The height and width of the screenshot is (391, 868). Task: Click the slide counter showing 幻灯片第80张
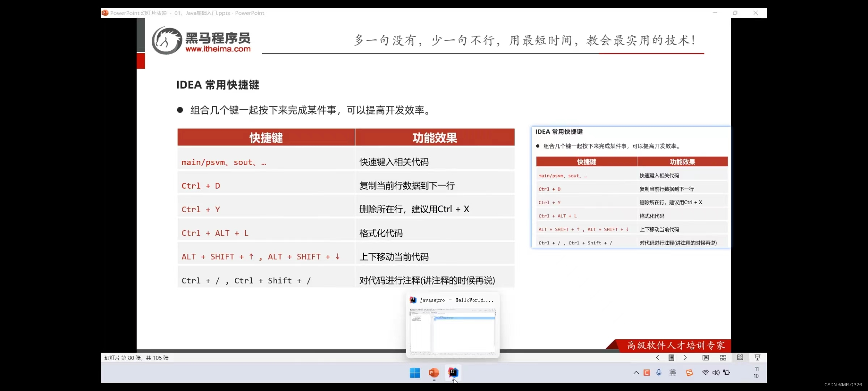point(136,358)
